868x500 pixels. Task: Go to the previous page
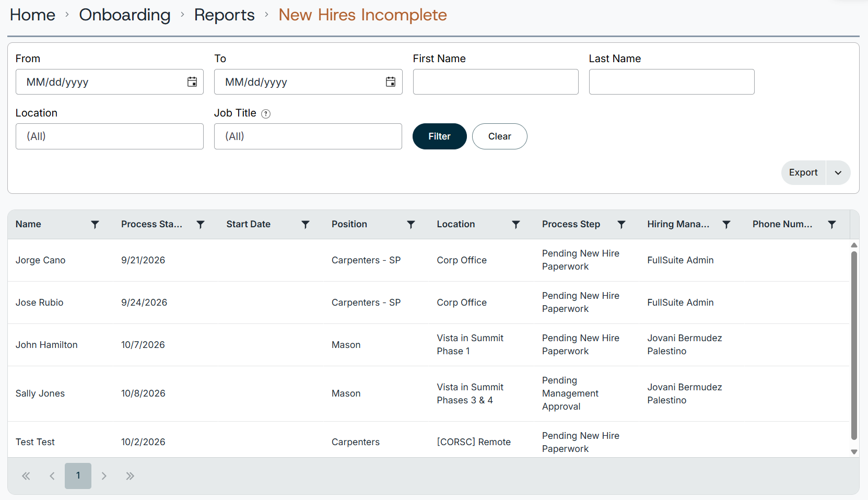pyautogui.click(x=52, y=476)
